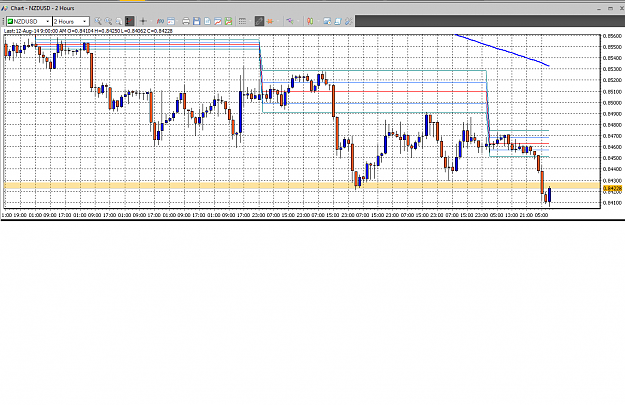Open the wrench tools settings icon
Image resolution: width=625 pixels, height=405 pixels.
[348, 21]
